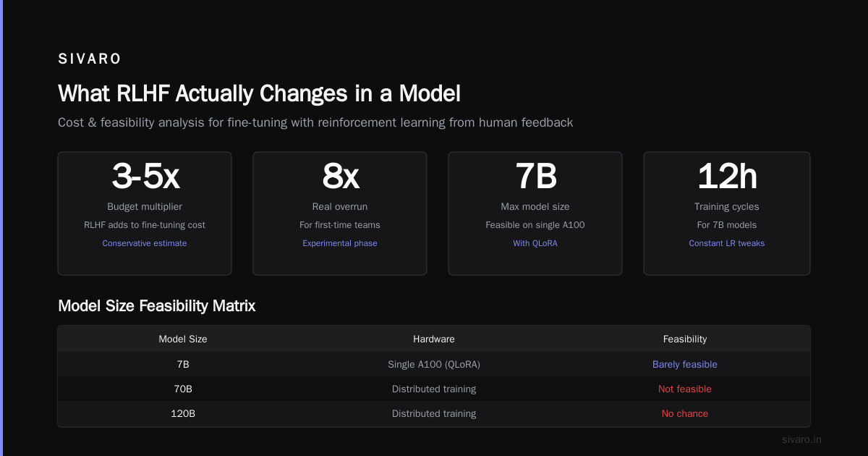This screenshot has width=868, height=456.
Task: Click the Hardware column header
Action: click(x=434, y=339)
